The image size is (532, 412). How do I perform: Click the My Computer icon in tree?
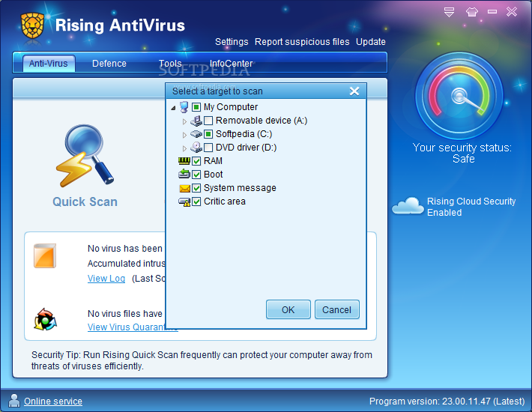pyautogui.click(x=184, y=107)
